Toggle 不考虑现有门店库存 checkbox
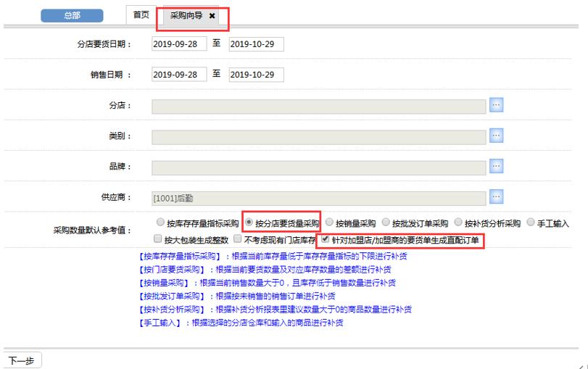The image size is (588, 369). point(237,239)
